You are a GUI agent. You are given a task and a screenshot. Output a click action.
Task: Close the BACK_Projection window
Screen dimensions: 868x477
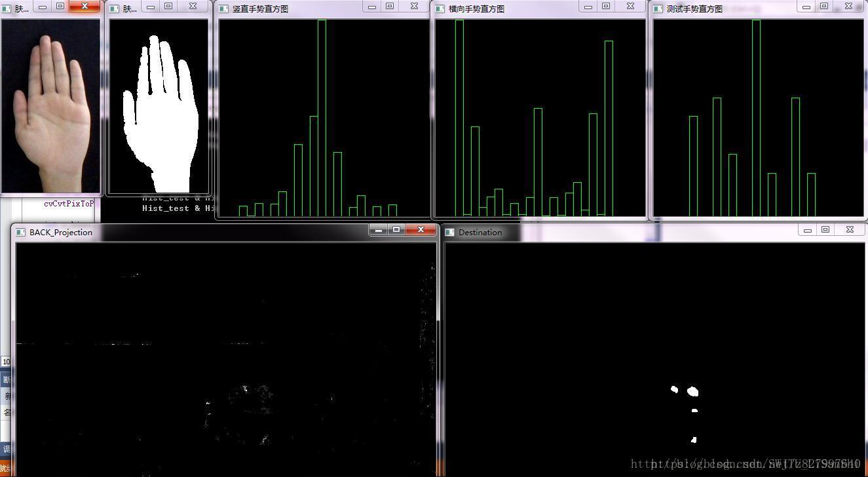(421, 229)
